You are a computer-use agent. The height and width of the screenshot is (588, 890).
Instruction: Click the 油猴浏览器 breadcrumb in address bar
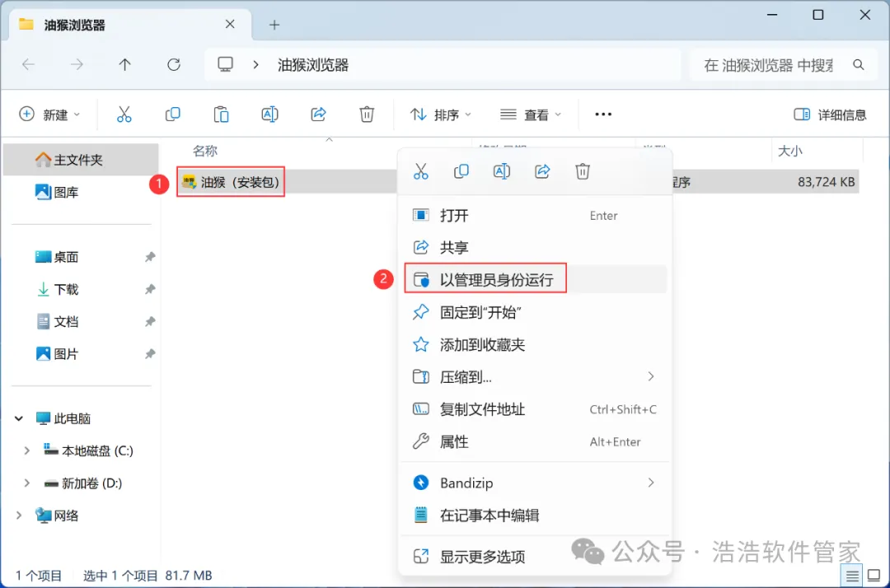coord(313,65)
